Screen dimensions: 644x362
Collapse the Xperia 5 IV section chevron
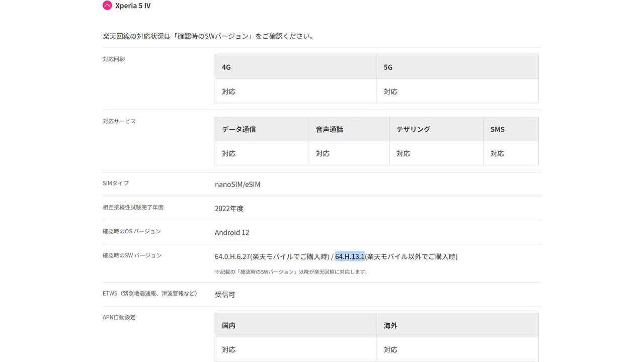[106, 5]
